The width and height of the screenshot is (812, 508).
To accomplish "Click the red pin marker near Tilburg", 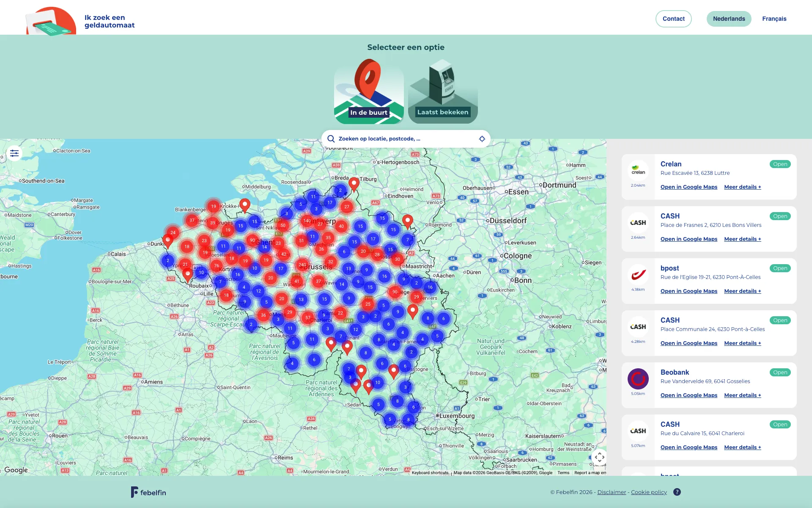I will [354, 185].
